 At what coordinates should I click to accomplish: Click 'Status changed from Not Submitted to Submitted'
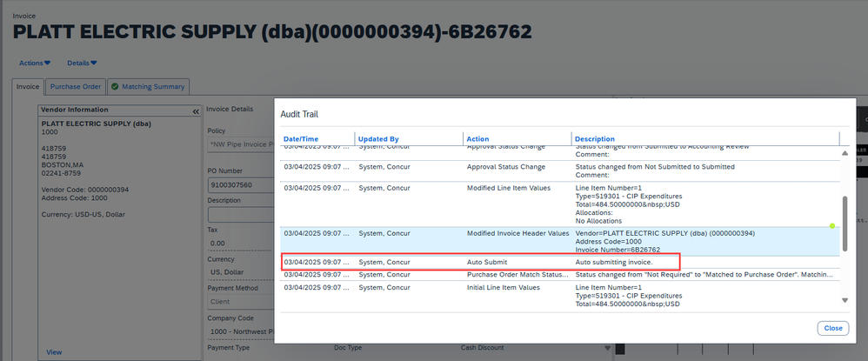click(655, 167)
